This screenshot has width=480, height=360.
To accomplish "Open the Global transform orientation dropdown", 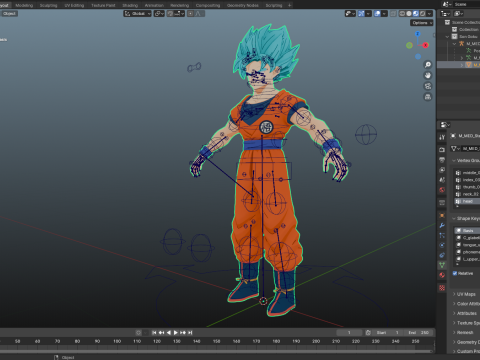I will click(138, 13).
